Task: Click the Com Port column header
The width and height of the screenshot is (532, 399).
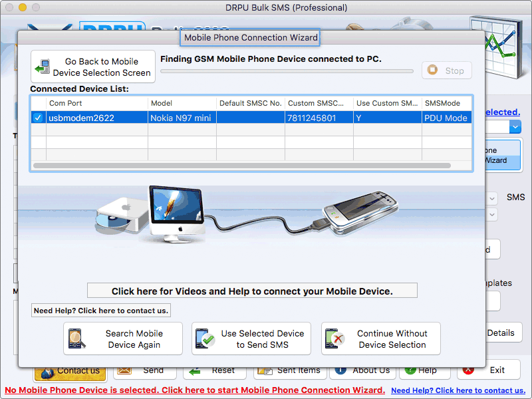Action: coord(97,103)
